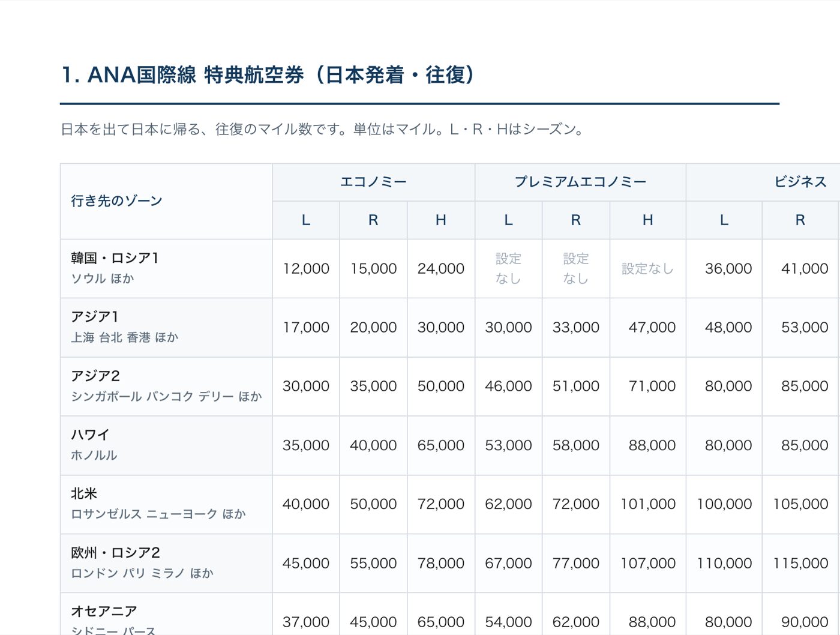Click the 'L' sub-header under プレミアムエコノミー
This screenshot has height=635, width=840.
(x=508, y=220)
